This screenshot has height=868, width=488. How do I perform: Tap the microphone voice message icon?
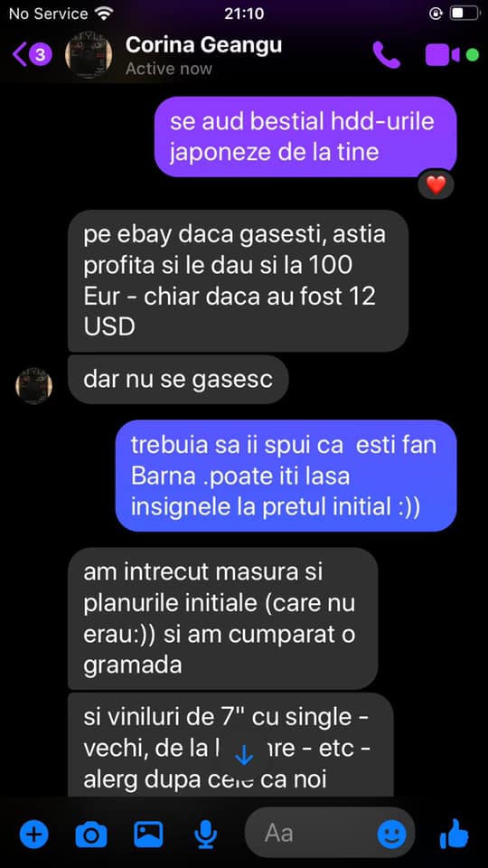pos(206,833)
